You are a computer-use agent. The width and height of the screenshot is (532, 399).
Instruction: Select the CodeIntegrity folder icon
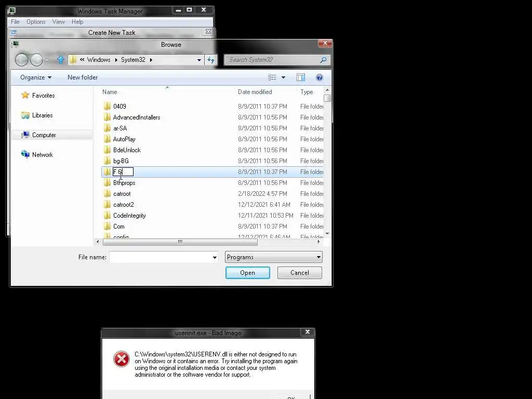coord(107,215)
